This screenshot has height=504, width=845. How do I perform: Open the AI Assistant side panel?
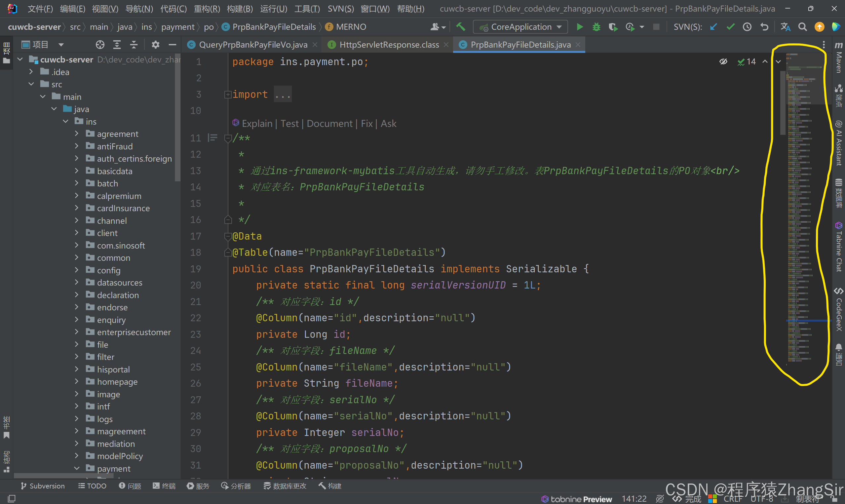[x=838, y=143]
